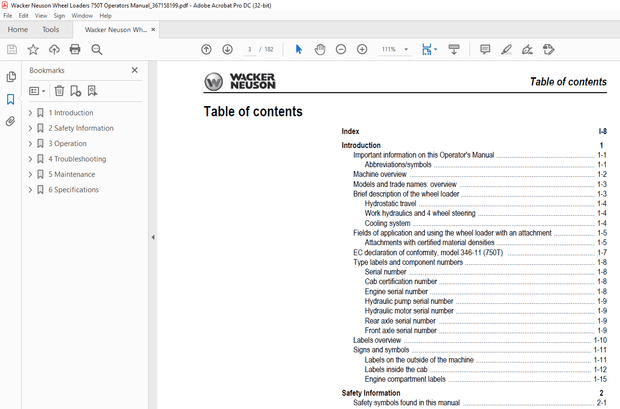Click the Cab certification number entry
The image size is (620, 409).
401,281
